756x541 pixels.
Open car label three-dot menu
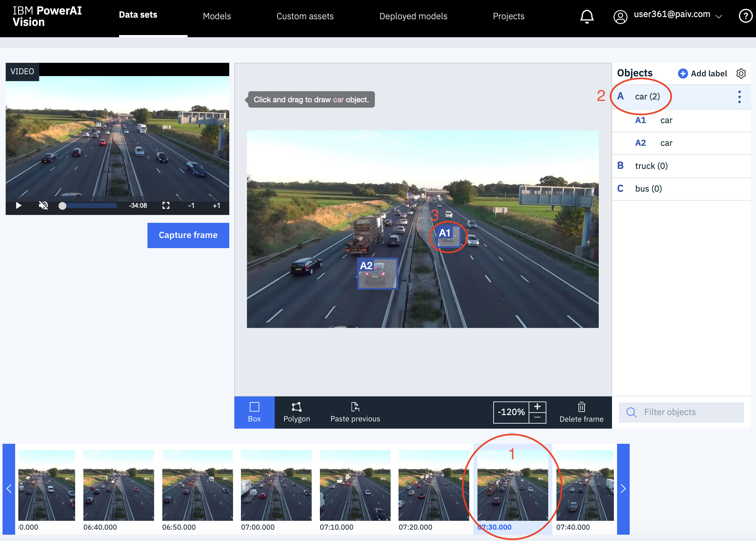(x=739, y=97)
